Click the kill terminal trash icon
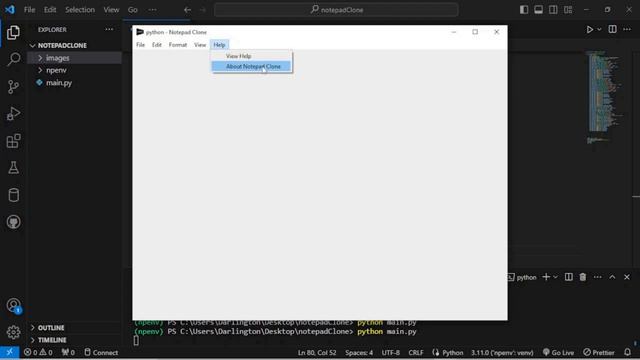The height and width of the screenshot is (360, 640). click(583, 277)
